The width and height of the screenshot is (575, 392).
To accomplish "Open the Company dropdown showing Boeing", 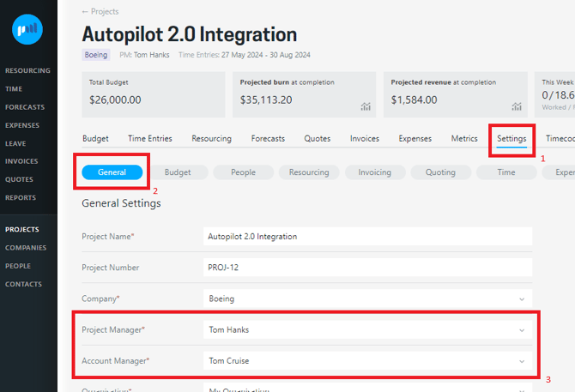I will (x=368, y=299).
